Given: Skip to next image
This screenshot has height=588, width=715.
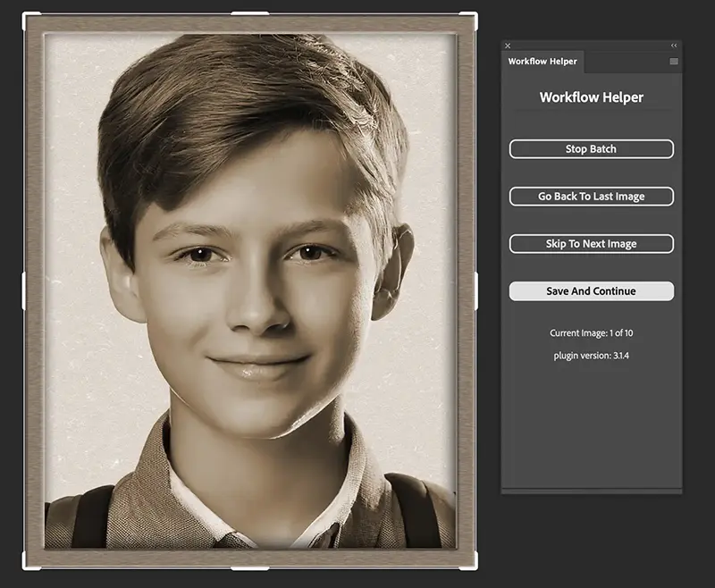Looking at the screenshot, I should (591, 244).
